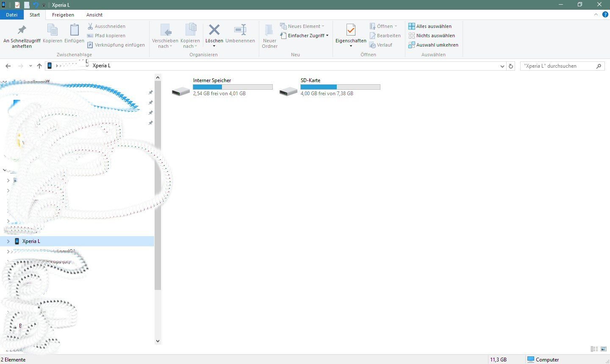Open the SD-Karte drive

pyautogui.click(x=288, y=91)
